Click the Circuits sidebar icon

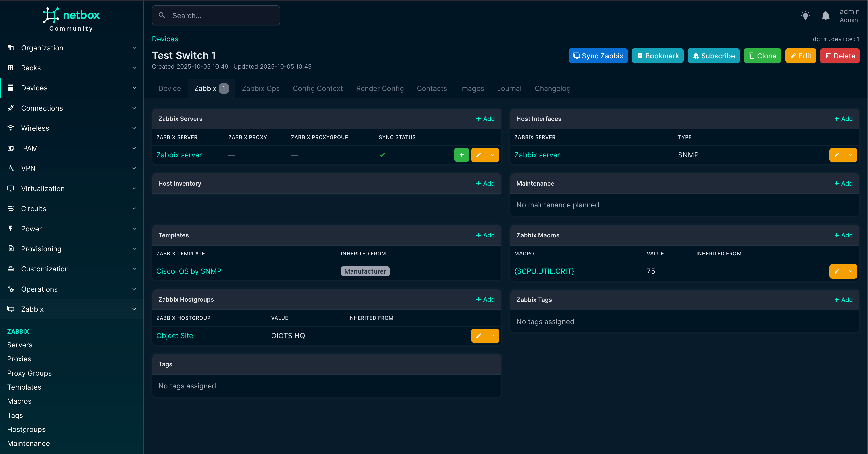point(11,208)
